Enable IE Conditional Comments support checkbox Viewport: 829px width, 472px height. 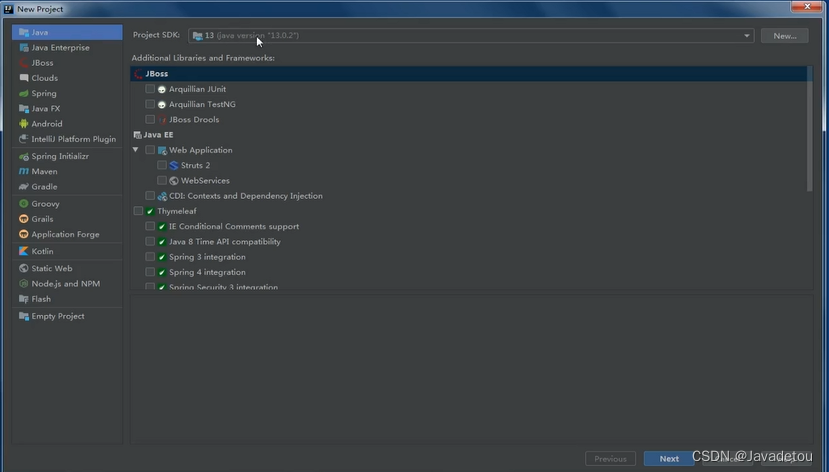pos(150,226)
